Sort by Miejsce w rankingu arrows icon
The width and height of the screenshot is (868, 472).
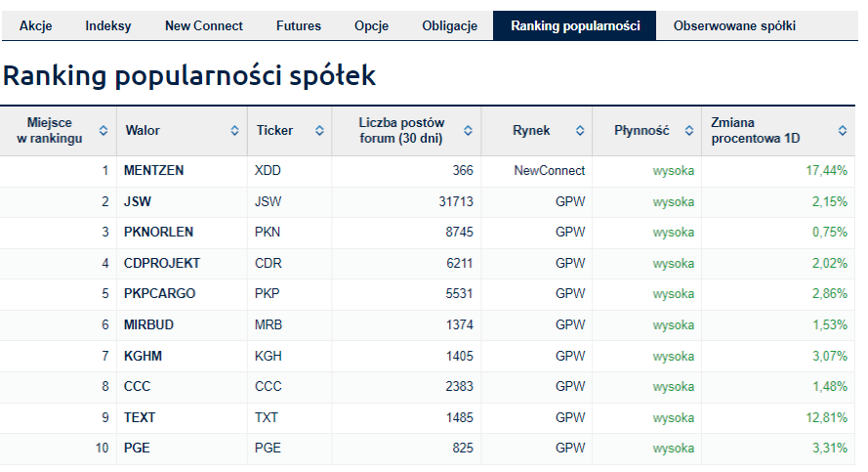pyautogui.click(x=103, y=131)
